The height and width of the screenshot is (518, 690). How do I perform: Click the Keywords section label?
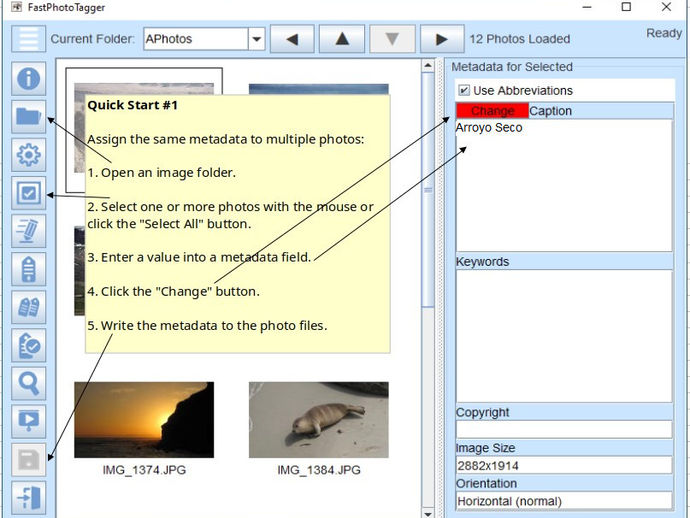coord(482,261)
